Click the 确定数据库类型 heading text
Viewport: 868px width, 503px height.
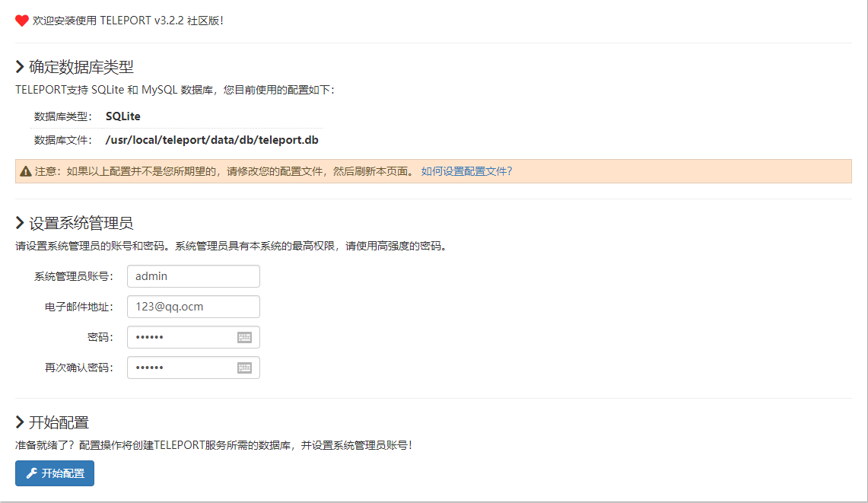click(x=81, y=67)
